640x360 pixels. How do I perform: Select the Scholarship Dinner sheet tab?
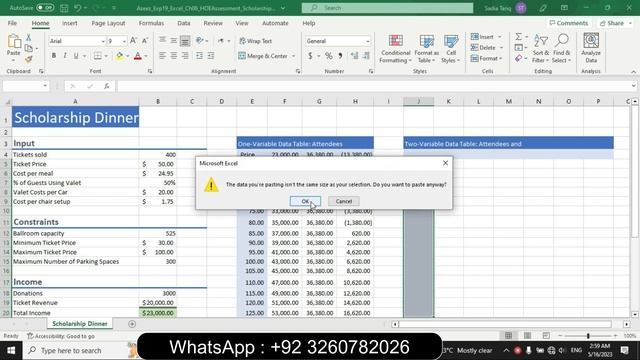80,324
